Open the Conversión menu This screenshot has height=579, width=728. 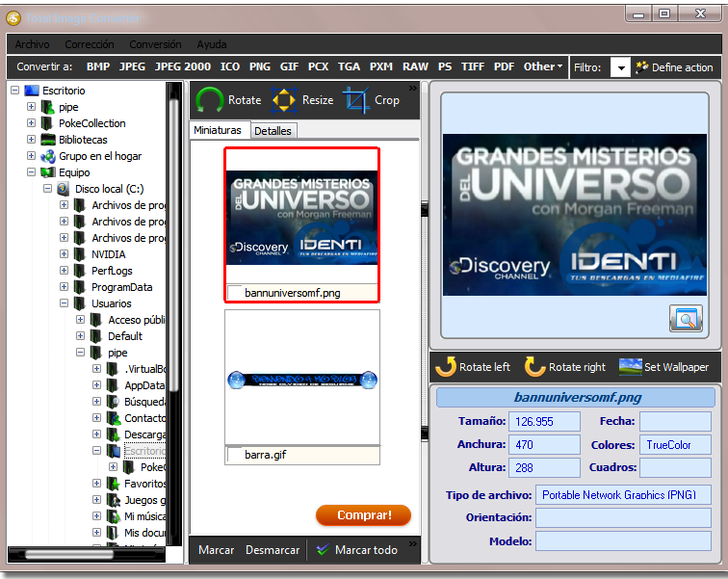point(155,44)
